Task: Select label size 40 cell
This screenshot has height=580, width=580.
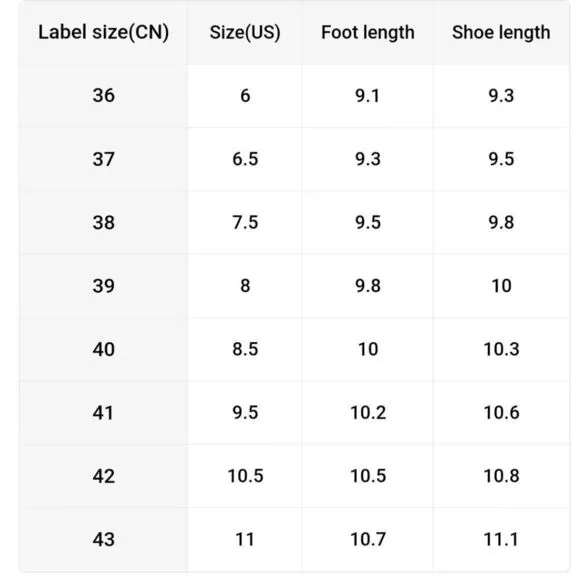Action: 104,350
